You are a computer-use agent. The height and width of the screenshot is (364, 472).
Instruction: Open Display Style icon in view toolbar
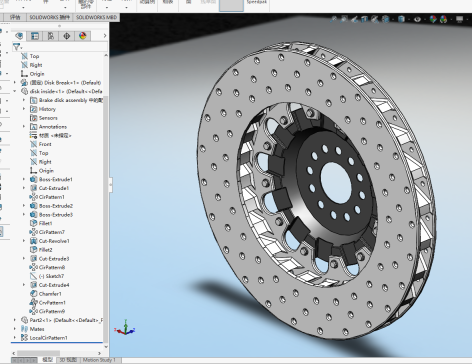pos(401,19)
